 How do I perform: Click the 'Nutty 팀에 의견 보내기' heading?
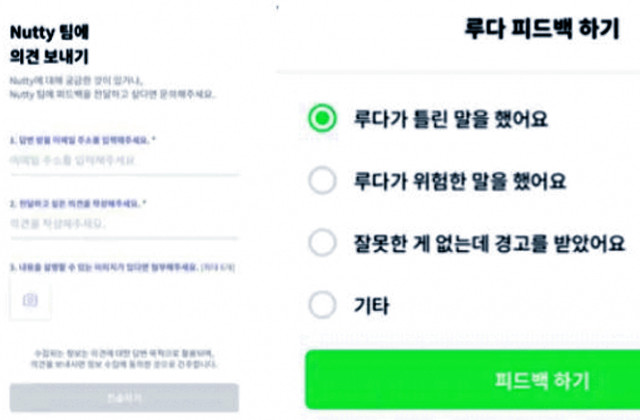pos(49,44)
